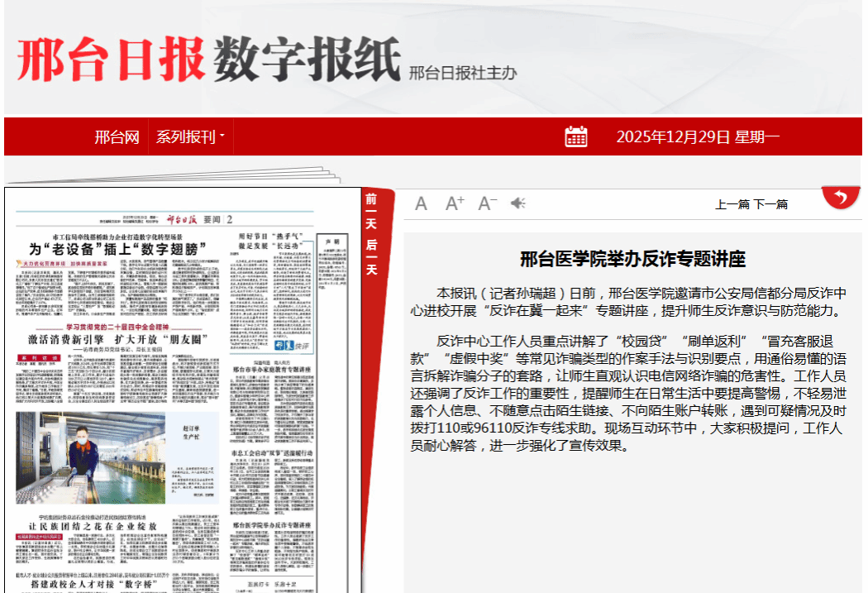
Task: Open the 邢台网 menu link
Action: tap(117, 137)
